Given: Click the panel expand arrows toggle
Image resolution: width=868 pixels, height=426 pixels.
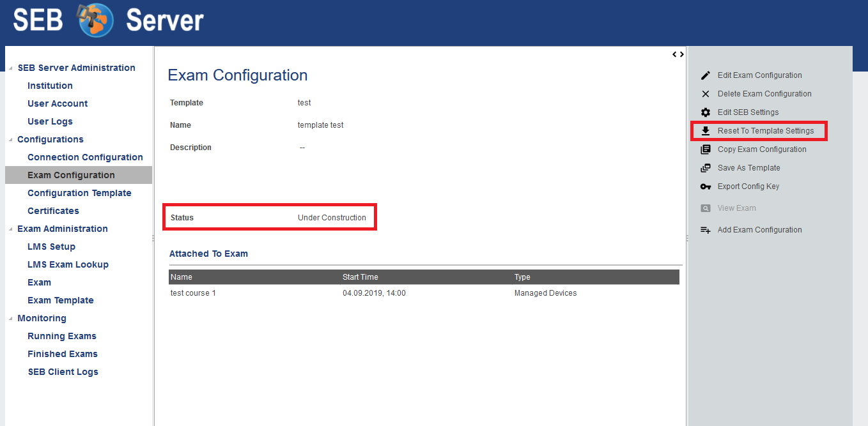Looking at the screenshot, I should [x=678, y=54].
